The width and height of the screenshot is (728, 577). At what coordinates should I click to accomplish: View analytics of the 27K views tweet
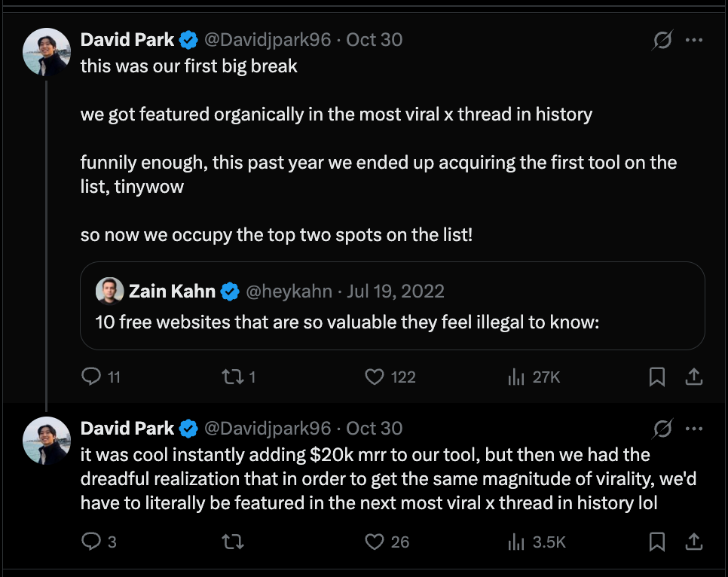[516, 377]
